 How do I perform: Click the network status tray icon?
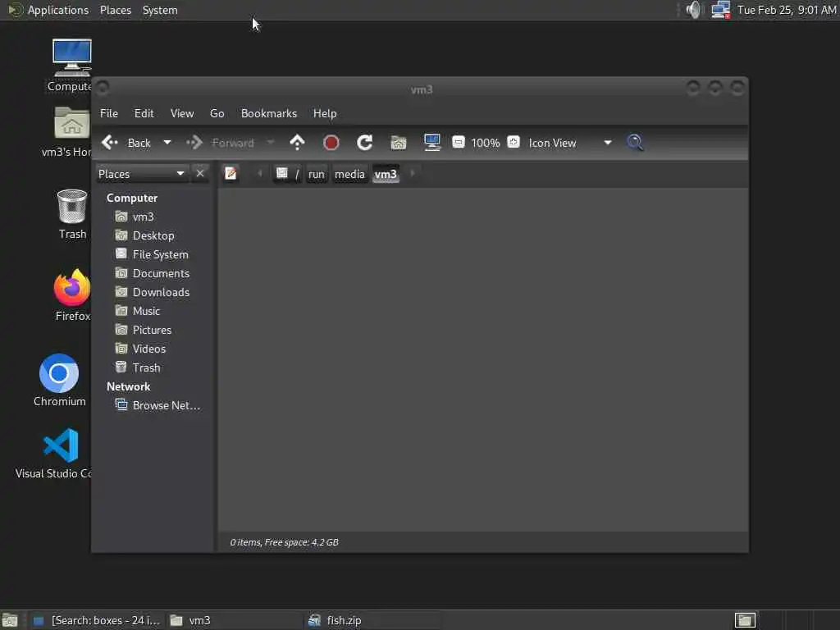tap(720, 10)
